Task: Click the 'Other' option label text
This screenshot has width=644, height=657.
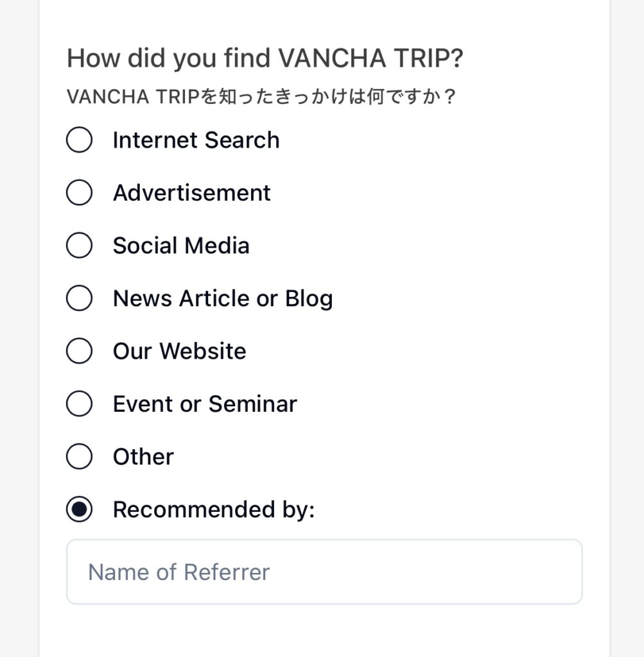Action: [x=143, y=457]
